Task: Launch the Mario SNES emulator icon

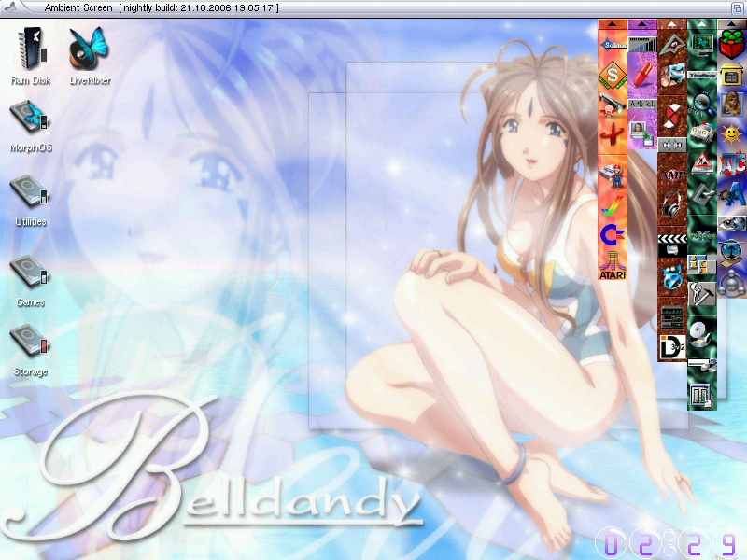Action: pyautogui.click(x=613, y=175)
